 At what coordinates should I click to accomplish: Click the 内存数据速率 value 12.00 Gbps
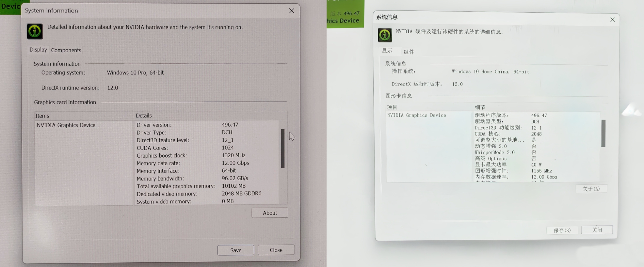(544, 177)
